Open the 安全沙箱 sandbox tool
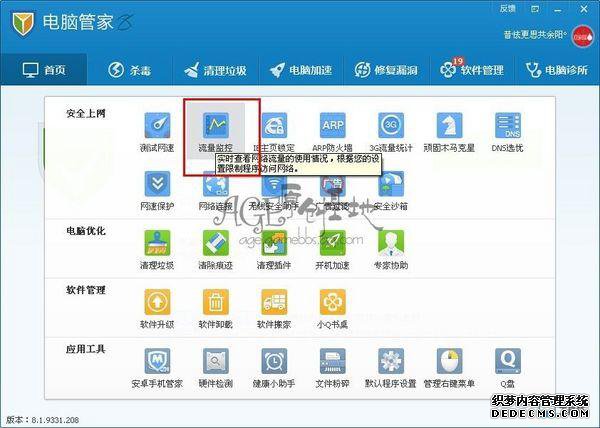The width and height of the screenshot is (600, 428). 391,190
